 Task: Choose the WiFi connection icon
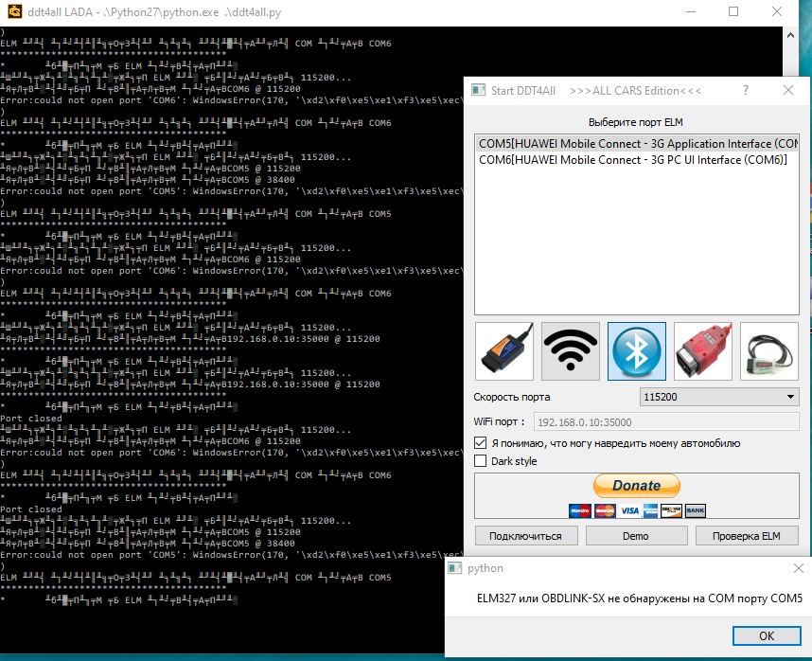(x=570, y=351)
